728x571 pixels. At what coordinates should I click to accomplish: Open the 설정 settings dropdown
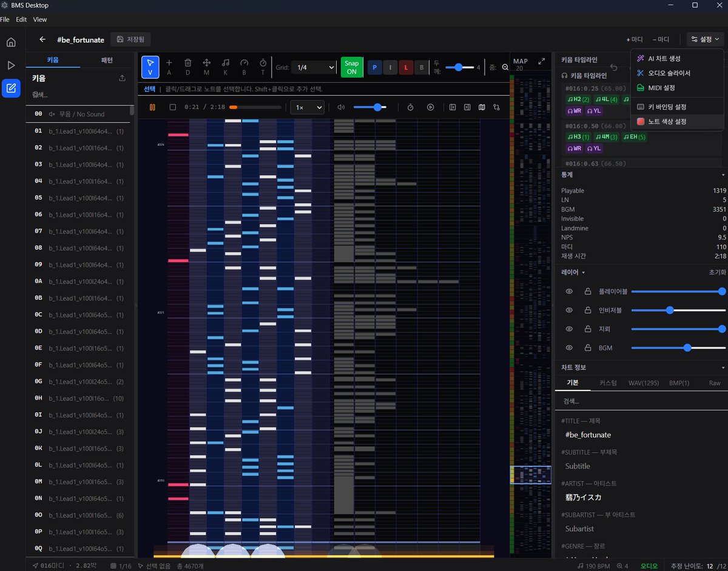tap(706, 39)
